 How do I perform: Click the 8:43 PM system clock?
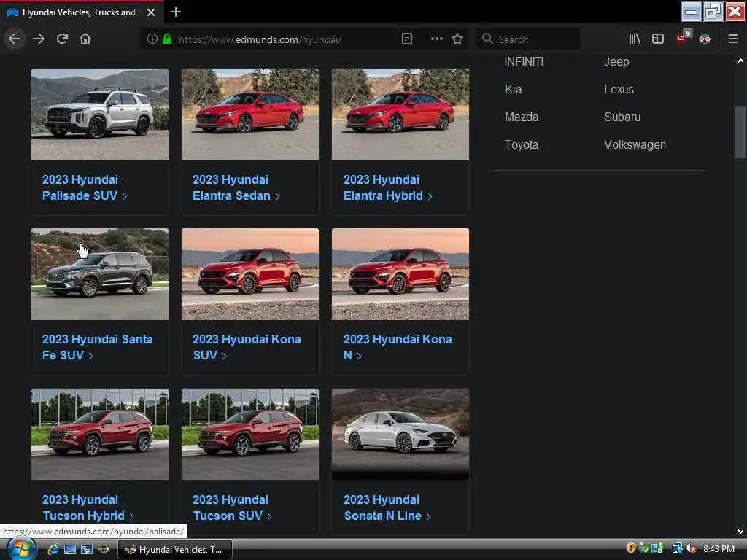719,548
